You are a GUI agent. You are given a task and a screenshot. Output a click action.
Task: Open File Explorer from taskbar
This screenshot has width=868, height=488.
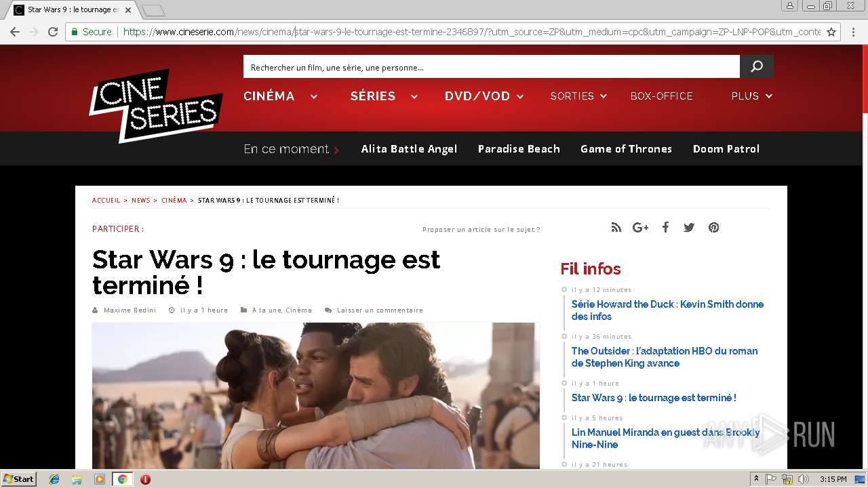click(x=77, y=479)
